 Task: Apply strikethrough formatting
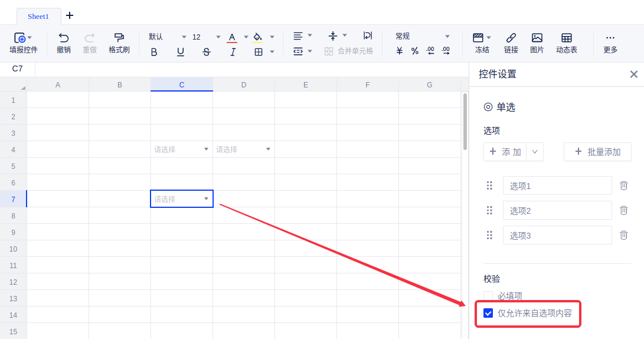[x=206, y=52]
